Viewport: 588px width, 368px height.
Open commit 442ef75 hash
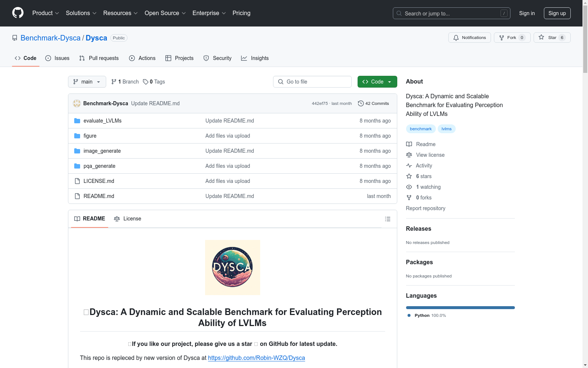click(x=320, y=103)
